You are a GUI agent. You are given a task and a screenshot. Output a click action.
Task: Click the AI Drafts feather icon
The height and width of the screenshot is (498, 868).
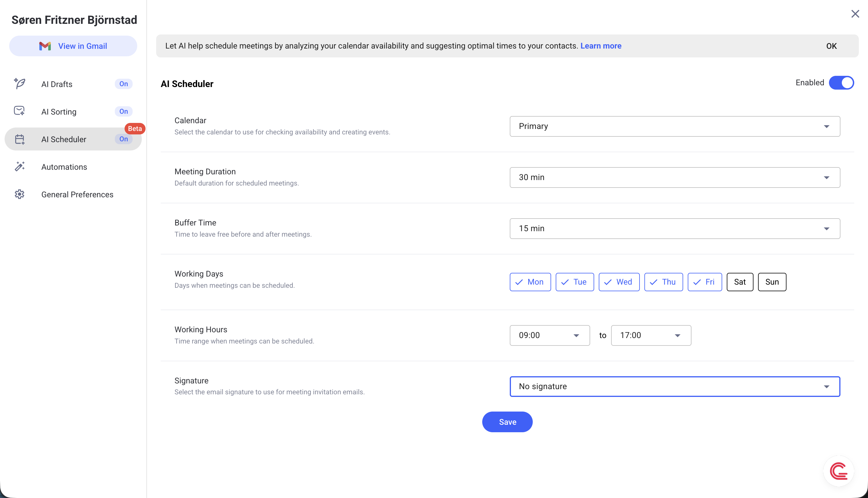pyautogui.click(x=20, y=84)
